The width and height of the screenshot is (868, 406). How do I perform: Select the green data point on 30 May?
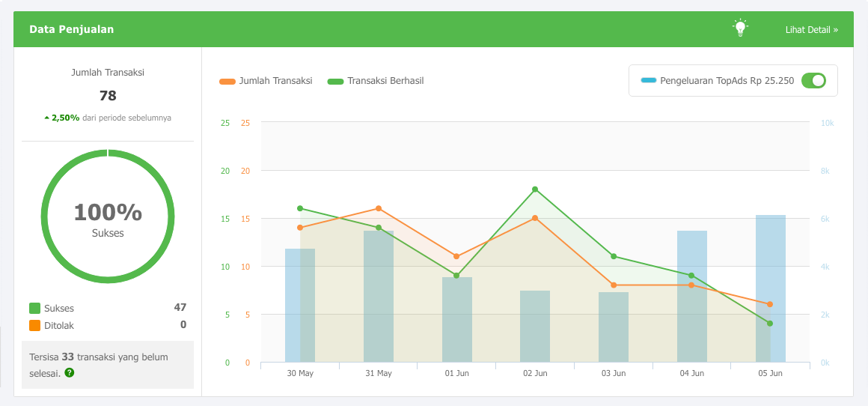click(300, 208)
